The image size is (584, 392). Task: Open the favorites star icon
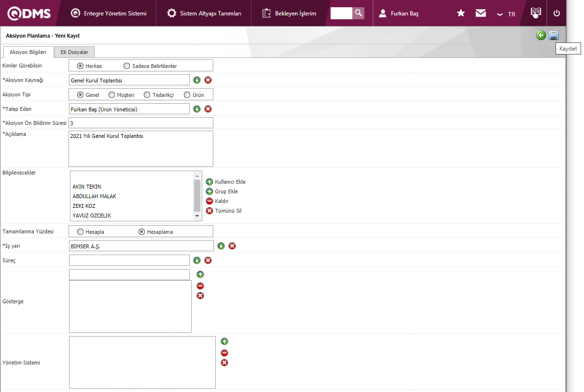pos(461,14)
